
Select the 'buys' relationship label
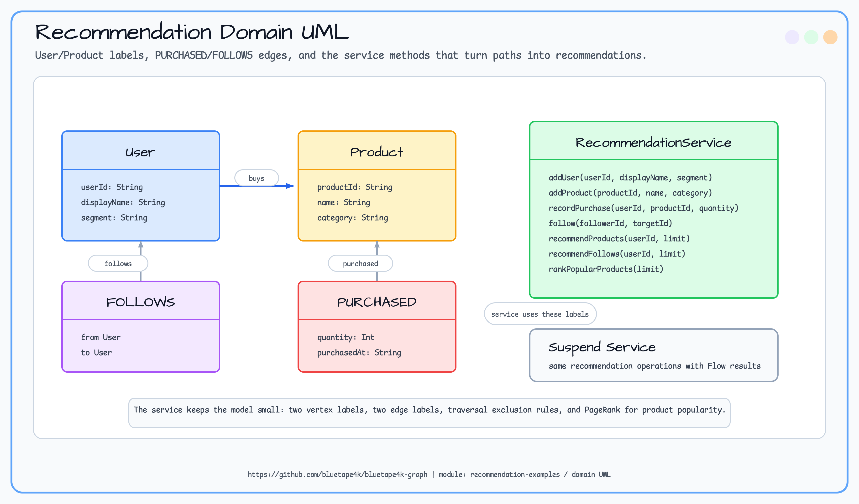pos(257,178)
